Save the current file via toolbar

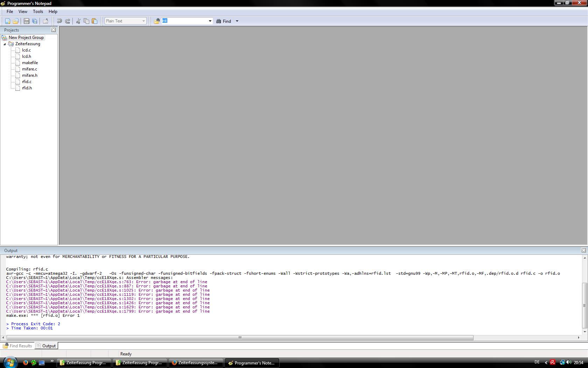click(26, 21)
